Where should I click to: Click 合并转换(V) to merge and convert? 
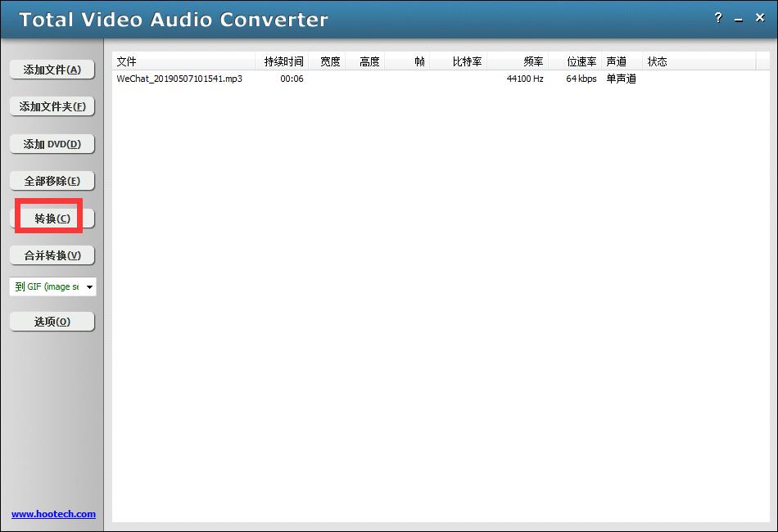[52, 255]
